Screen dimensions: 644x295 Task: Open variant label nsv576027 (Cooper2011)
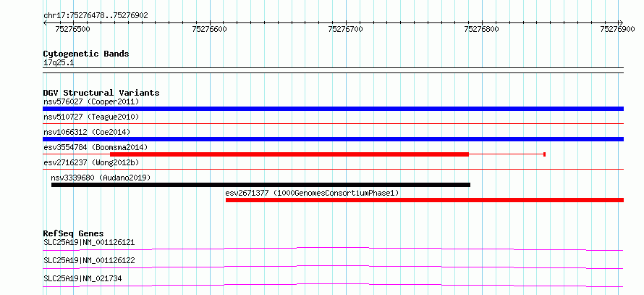[91, 101]
